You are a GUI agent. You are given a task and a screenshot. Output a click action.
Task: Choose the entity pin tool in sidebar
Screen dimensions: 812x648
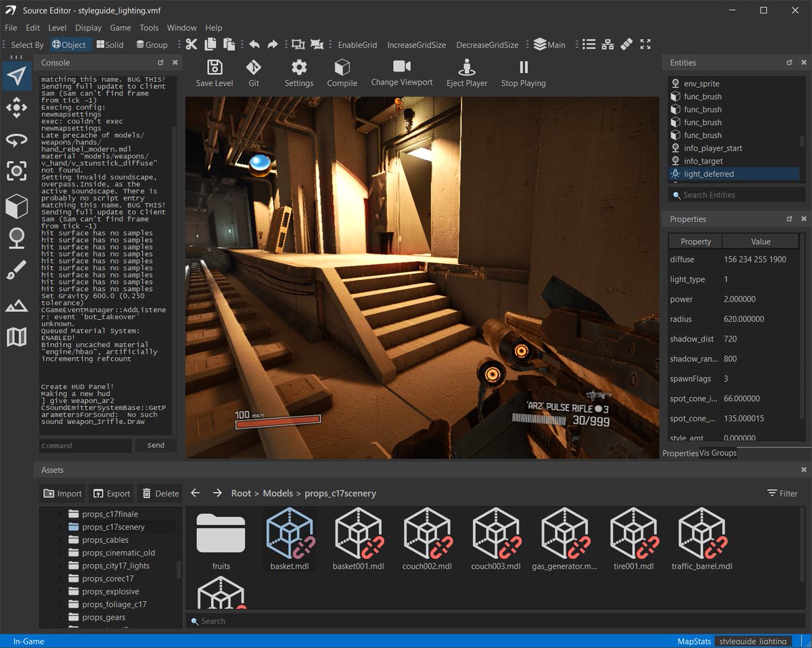(17, 238)
